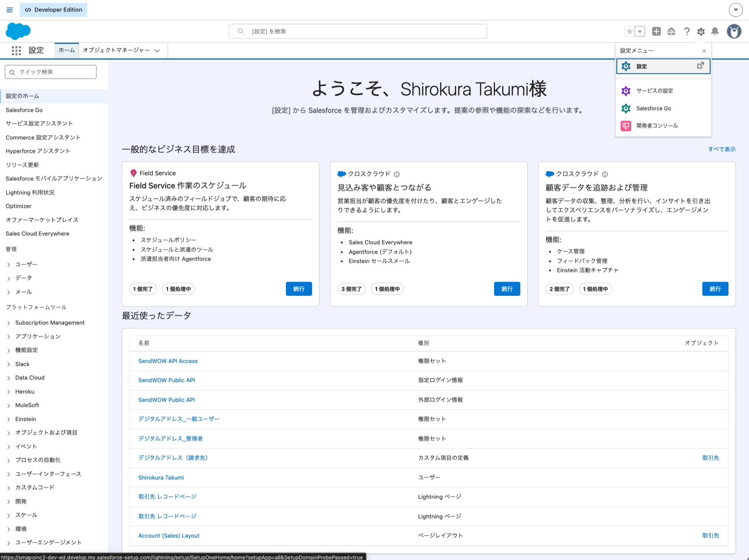The height and width of the screenshot is (560, 749).
Task: Click the Developer Edition badge
Action: click(53, 10)
